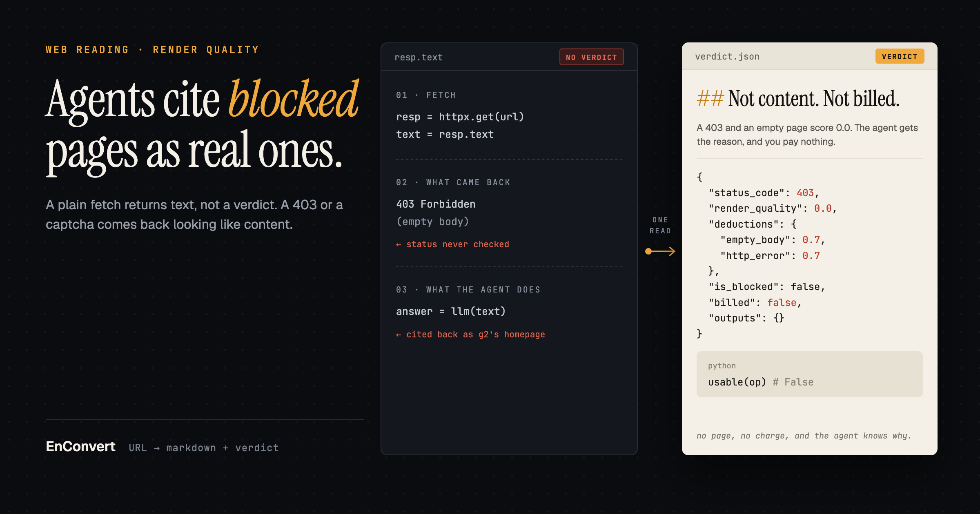Click the orange VERDICT badge
This screenshot has width=980, height=514.
pyautogui.click(x=900, y=56)
